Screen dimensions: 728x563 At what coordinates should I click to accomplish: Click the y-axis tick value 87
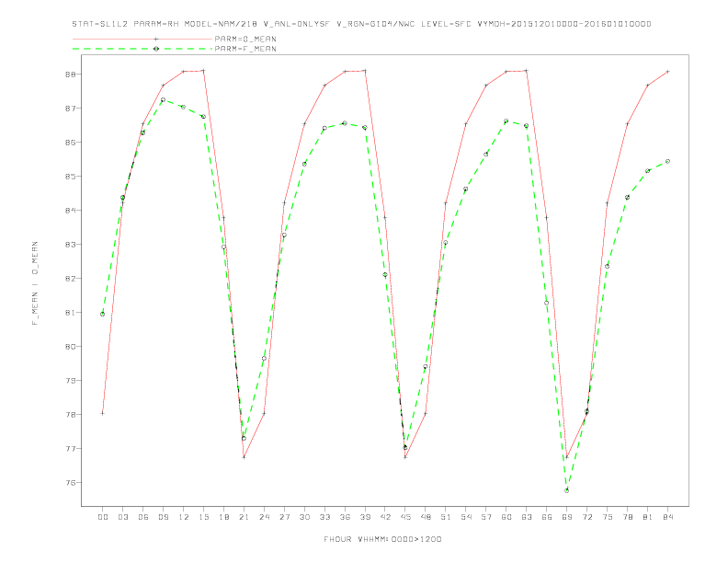click(x=72, y=109)
